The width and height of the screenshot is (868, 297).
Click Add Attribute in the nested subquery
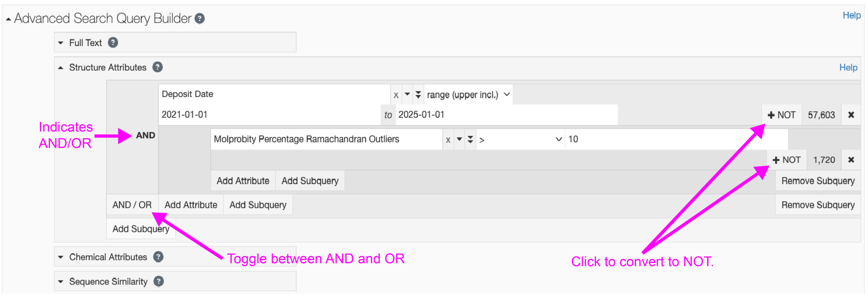tap(243, 181)
